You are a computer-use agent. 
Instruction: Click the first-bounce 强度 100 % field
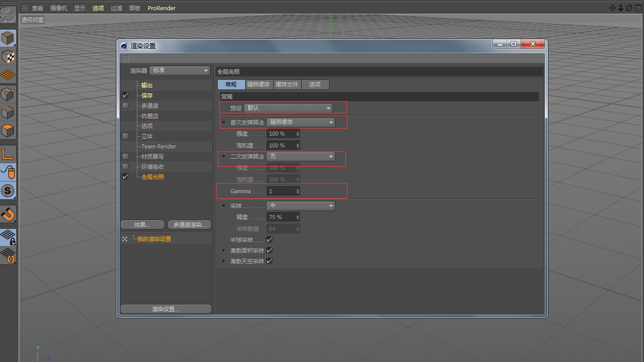283,134
